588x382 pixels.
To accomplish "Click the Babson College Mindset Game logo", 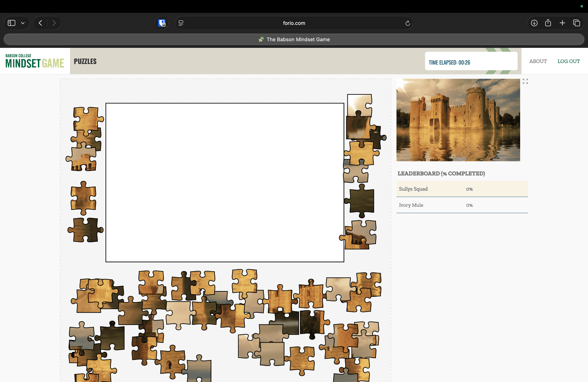I will (34, 60).
